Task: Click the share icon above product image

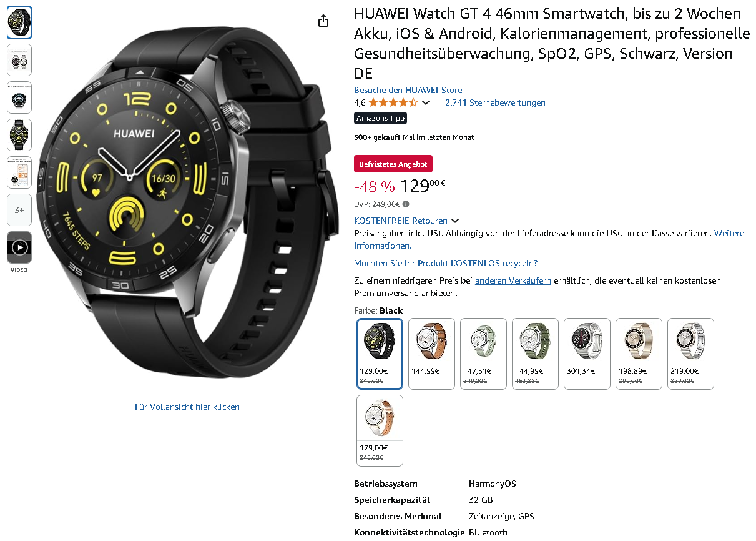Action: tap(323, 21)
